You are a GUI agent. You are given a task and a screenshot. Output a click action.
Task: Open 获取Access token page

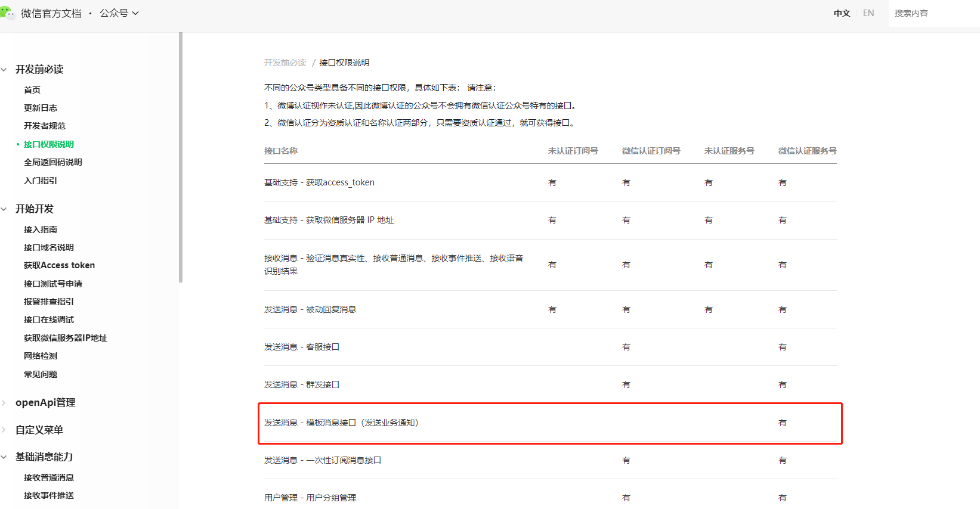pyautogui.click(x=59, y=265)
